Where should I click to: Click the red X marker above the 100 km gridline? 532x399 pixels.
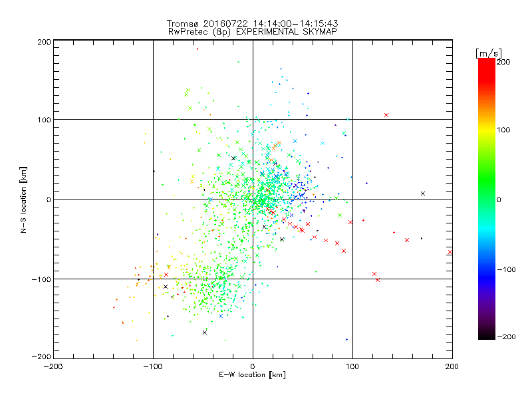pos(386,115)
